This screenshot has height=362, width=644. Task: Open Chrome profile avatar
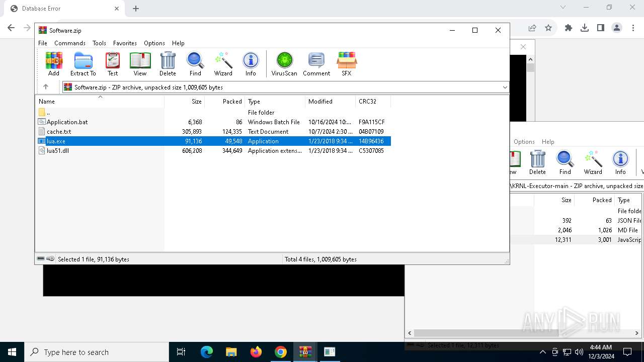point(617,28)
